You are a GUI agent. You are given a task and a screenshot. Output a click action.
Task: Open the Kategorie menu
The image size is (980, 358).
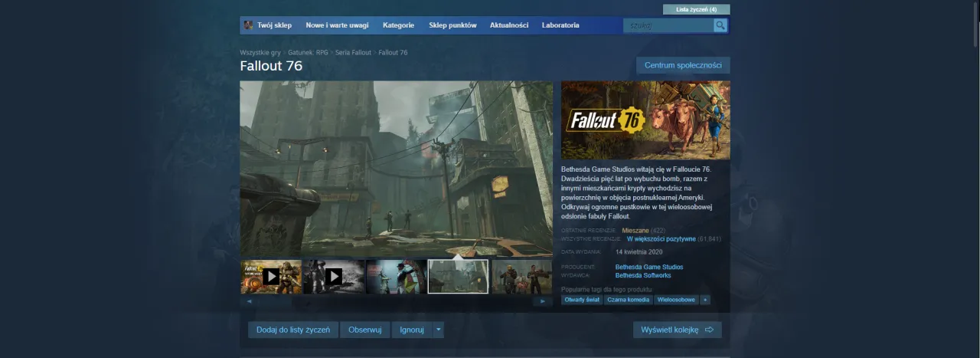pyautogui.click(x=398, y=25)
